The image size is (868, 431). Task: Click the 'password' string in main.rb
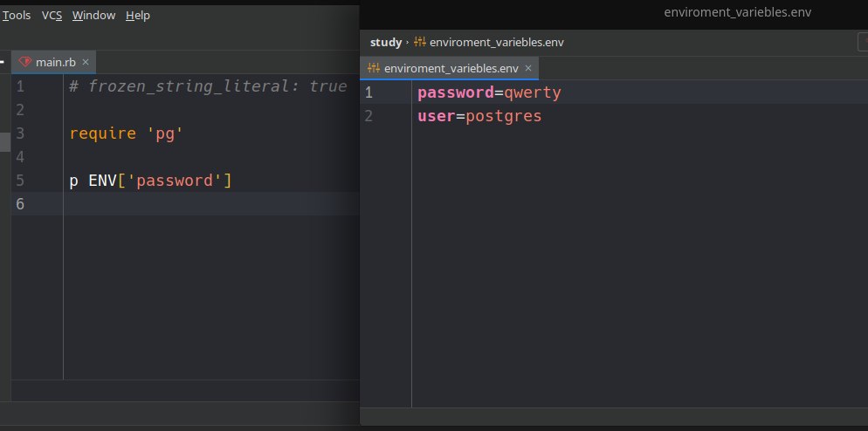point(175,181)
